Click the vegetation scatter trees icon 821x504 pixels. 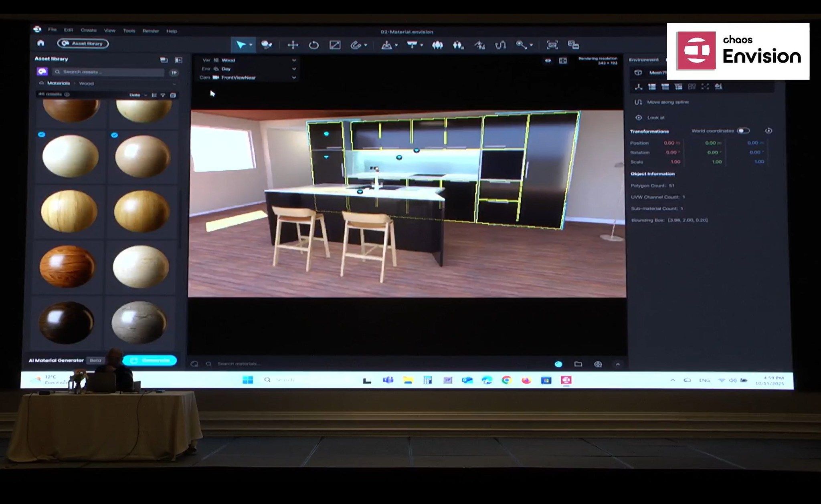(x=437, y=45)
